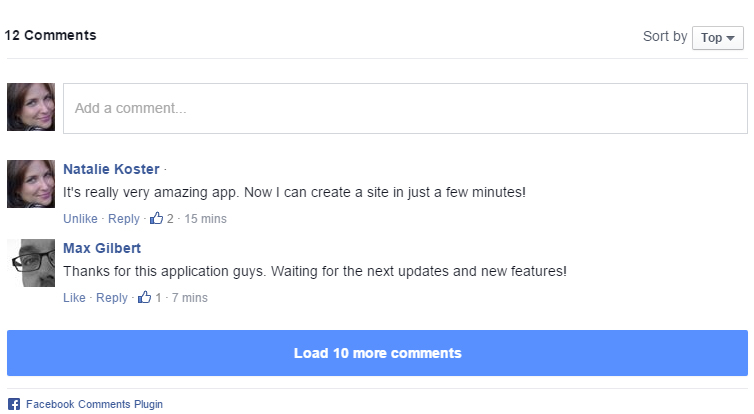The width and height of the screenshot is (754, 414).
Task: Click Natalie's "really very amazing app" comment text
Action: (x=294, y=192)
